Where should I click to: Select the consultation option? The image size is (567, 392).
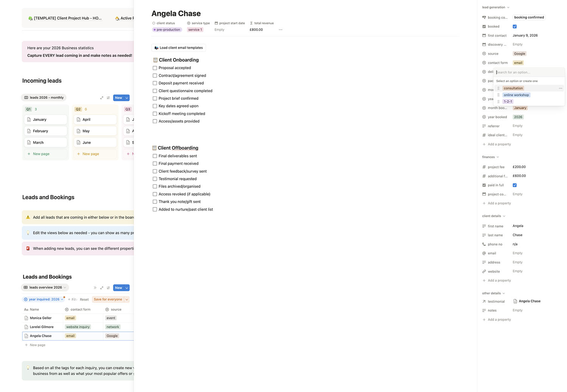pyautogui.click(x=513, y=88)
